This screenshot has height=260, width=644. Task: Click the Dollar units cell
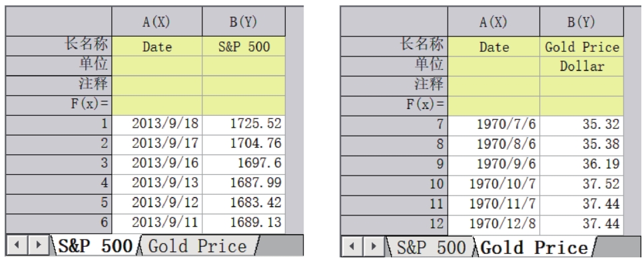[581, 66]
